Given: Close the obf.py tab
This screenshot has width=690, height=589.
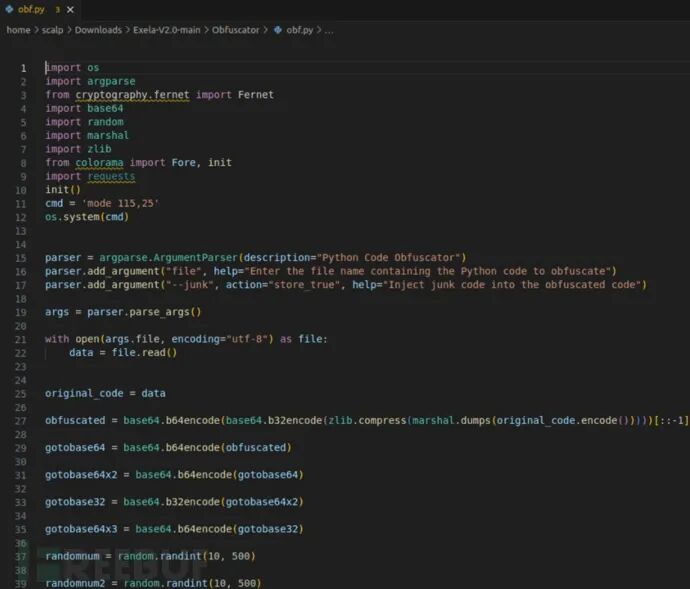Looking at the screenshot, I should tap(70, 10).
